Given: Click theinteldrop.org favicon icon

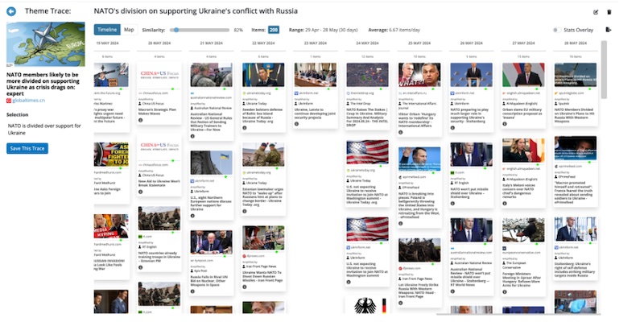Looking at the screenshot, I should [349, 93].
